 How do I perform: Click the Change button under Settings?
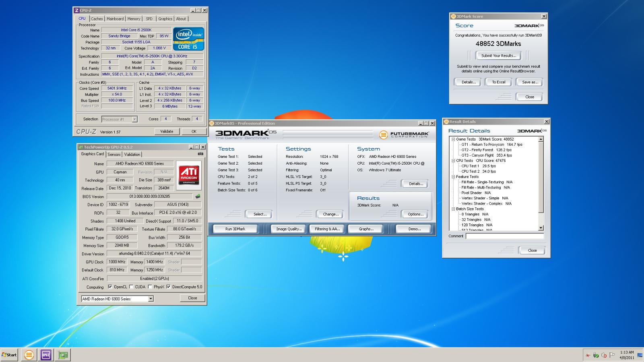coord(331,214)
